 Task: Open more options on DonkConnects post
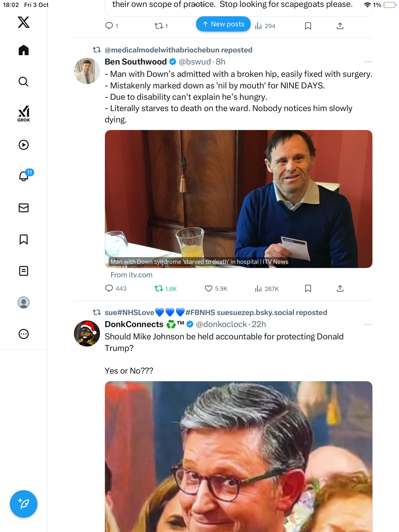coord(368,324)
